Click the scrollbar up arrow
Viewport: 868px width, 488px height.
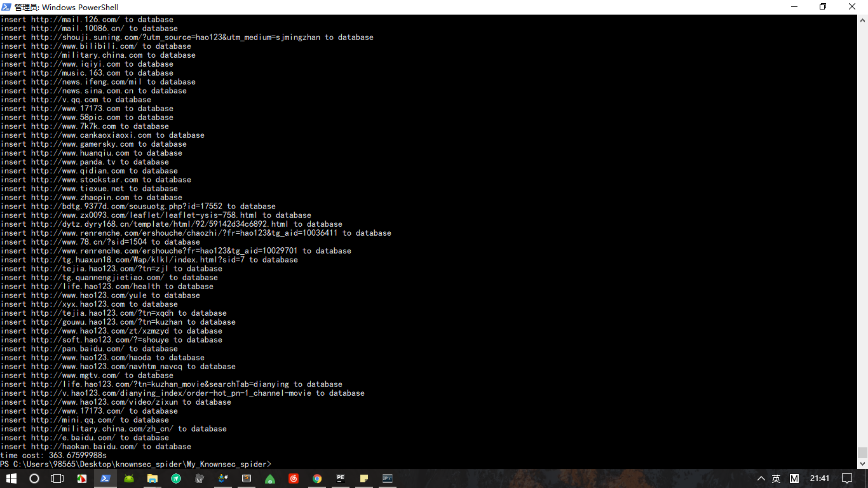tap(862, 20)
